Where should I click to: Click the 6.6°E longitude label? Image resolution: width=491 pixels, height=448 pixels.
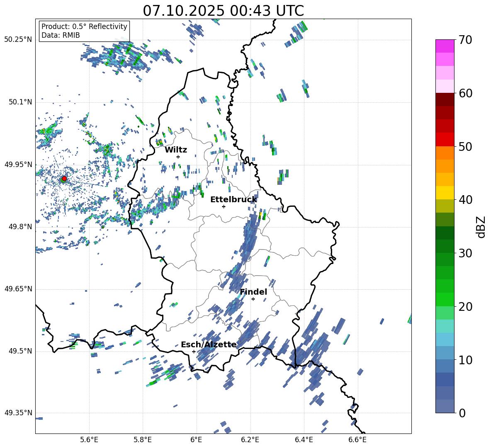point(357,440)
